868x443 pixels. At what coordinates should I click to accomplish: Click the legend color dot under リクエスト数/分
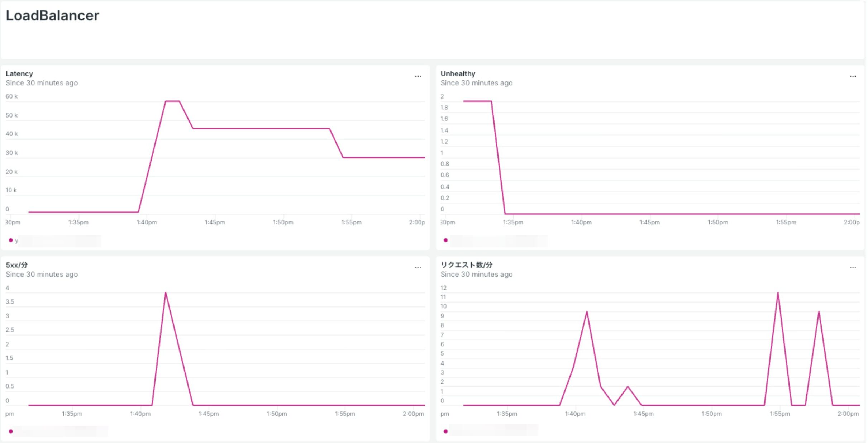point(445,431)
